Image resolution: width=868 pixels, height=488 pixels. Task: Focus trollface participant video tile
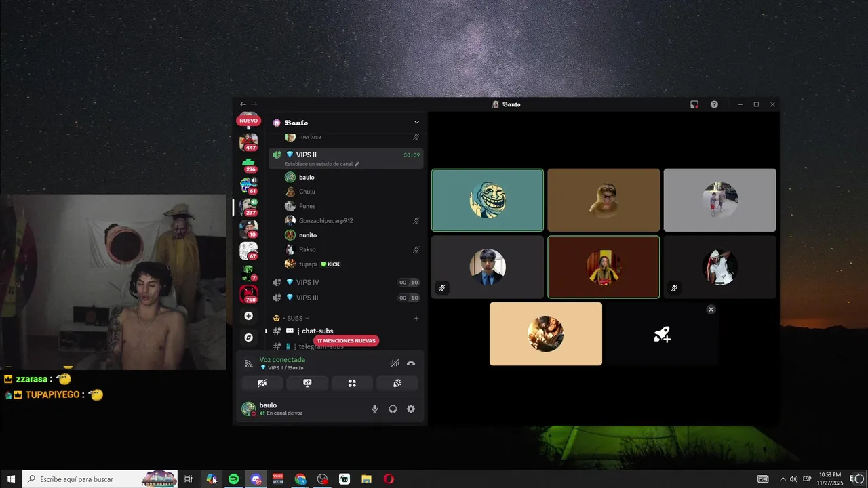[x=488, y=200]
